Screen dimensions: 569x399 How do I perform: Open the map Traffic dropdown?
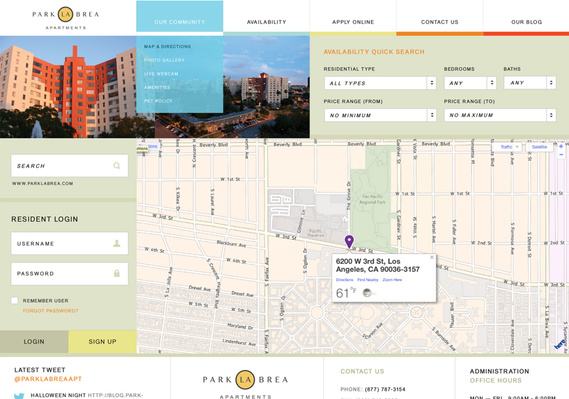coord(507,147)
